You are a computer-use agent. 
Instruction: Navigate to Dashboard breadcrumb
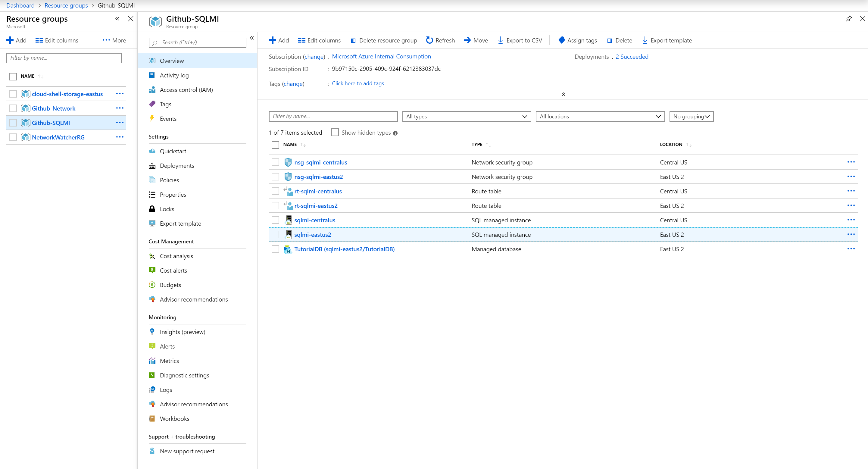(x=20, y=5)
